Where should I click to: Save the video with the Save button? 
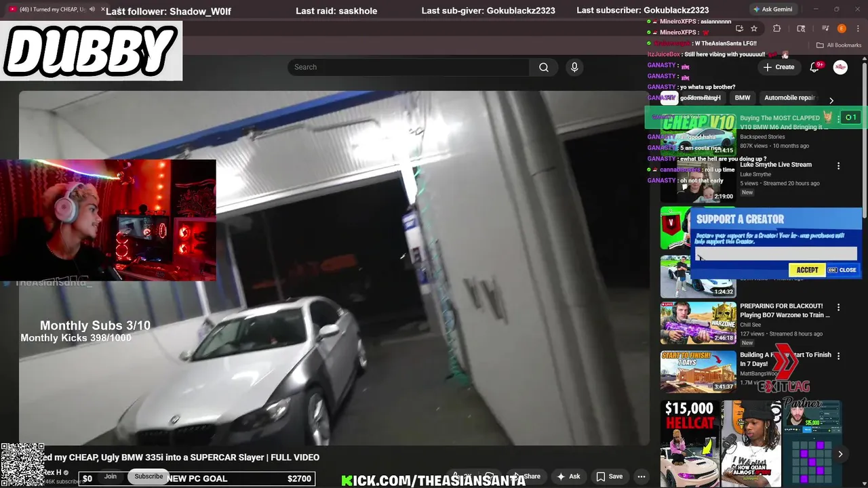pyautogui.click(x=609, y=476)
